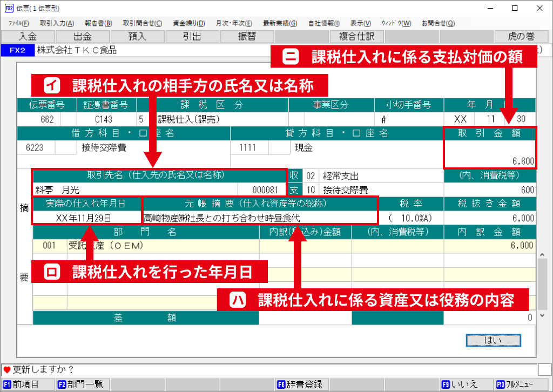553x392 pixels.
Task: Select the 出金 (withdrawal) toolbar button
Action: [82, 36]
